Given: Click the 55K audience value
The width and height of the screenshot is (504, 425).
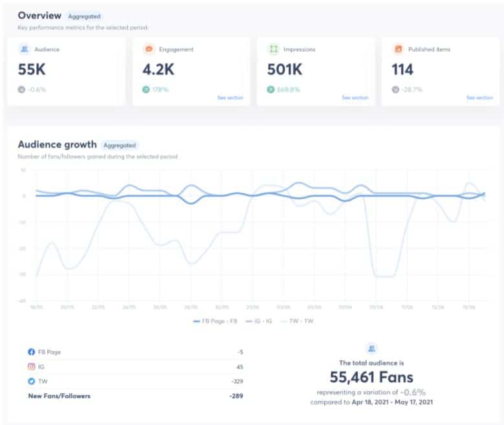Looking at the screenshot, I should point(32,69).
